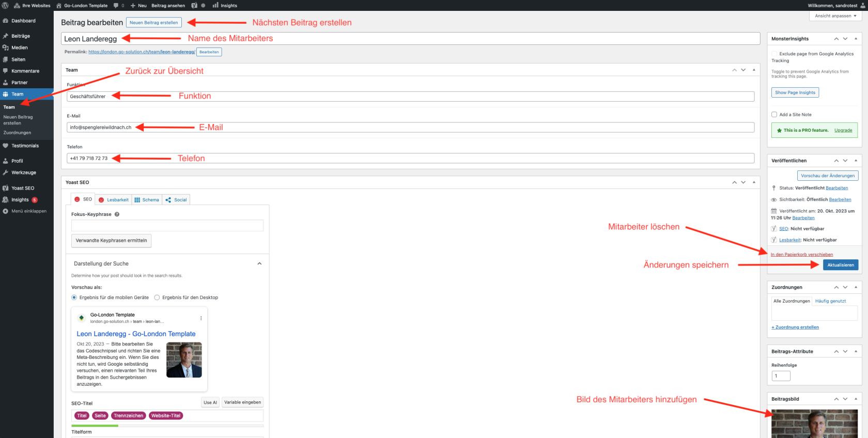Click Show Page Insights button
This screenshot has width=868, height=438.
tap(795, 92)
